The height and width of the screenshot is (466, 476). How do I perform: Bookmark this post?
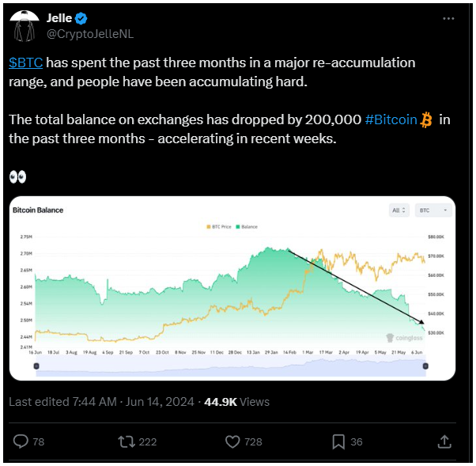click(338, 441)
